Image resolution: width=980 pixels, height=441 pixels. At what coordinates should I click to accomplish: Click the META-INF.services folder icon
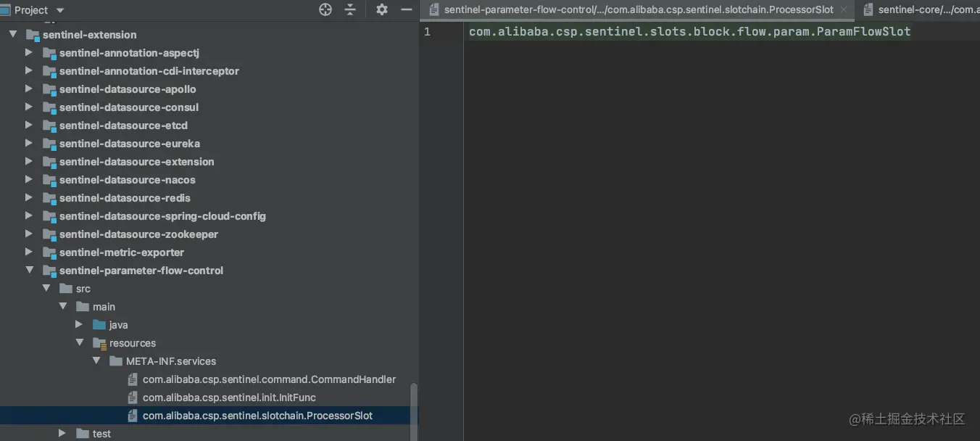pyautogui.click(x=116, y=360)
